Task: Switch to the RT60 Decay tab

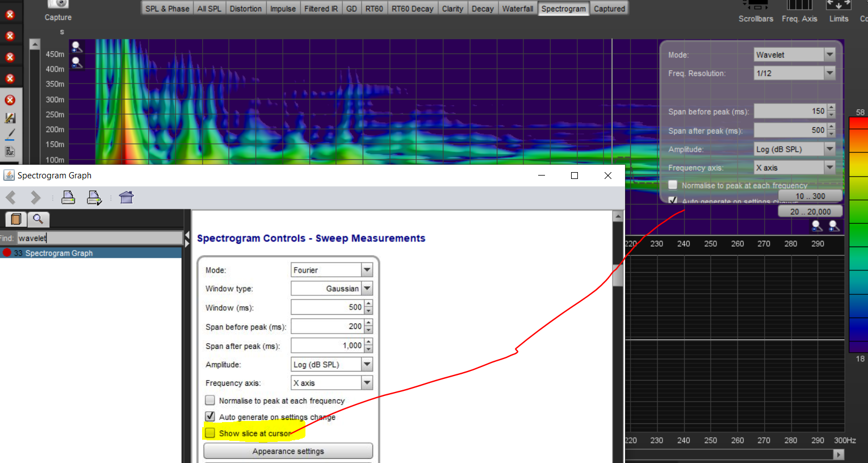Action: [412, 9]
